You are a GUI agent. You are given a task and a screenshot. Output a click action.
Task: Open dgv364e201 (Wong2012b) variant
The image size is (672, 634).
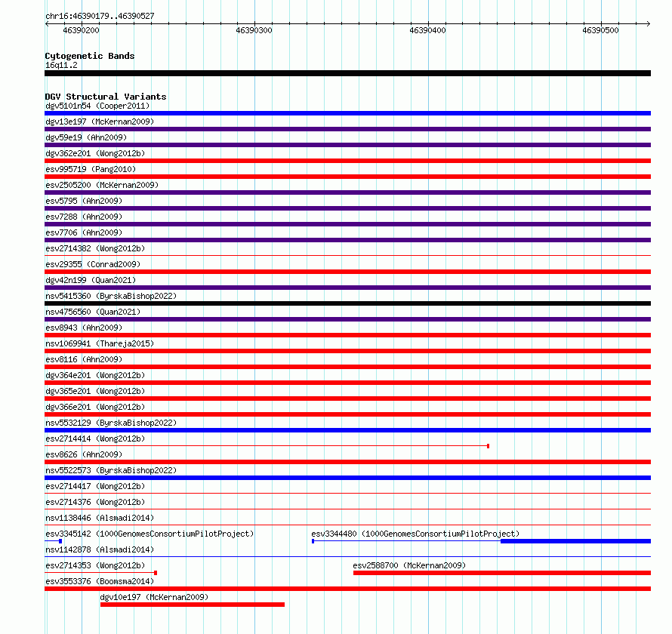(95, 375)
